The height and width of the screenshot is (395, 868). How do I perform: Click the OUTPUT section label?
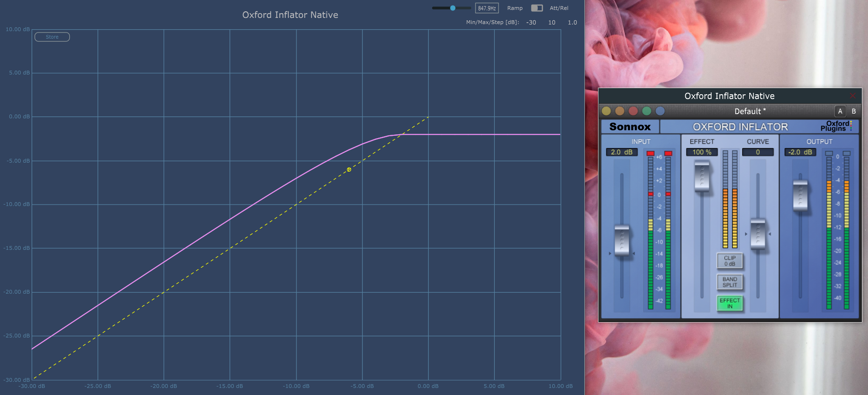pyautogui.click(x=819, y=141)
